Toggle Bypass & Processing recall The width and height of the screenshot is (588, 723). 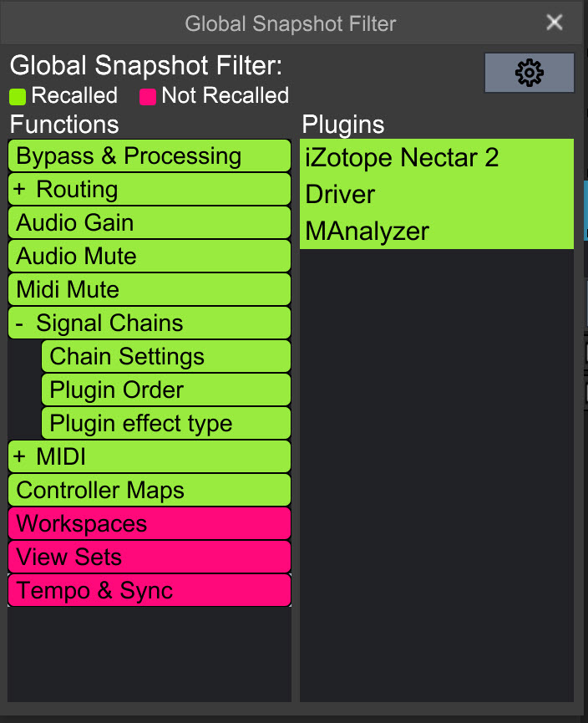pos(149,156)
